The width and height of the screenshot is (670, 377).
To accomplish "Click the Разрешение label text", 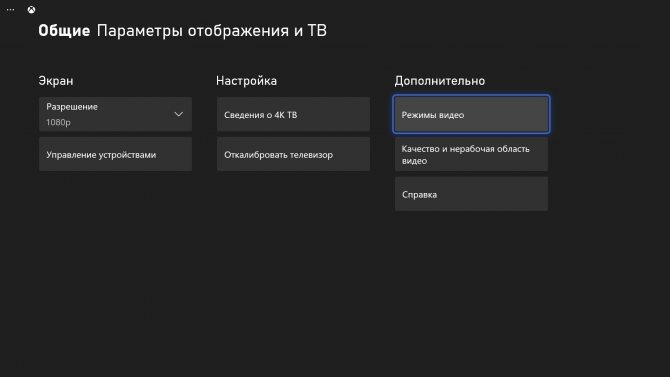I will 72,107.
